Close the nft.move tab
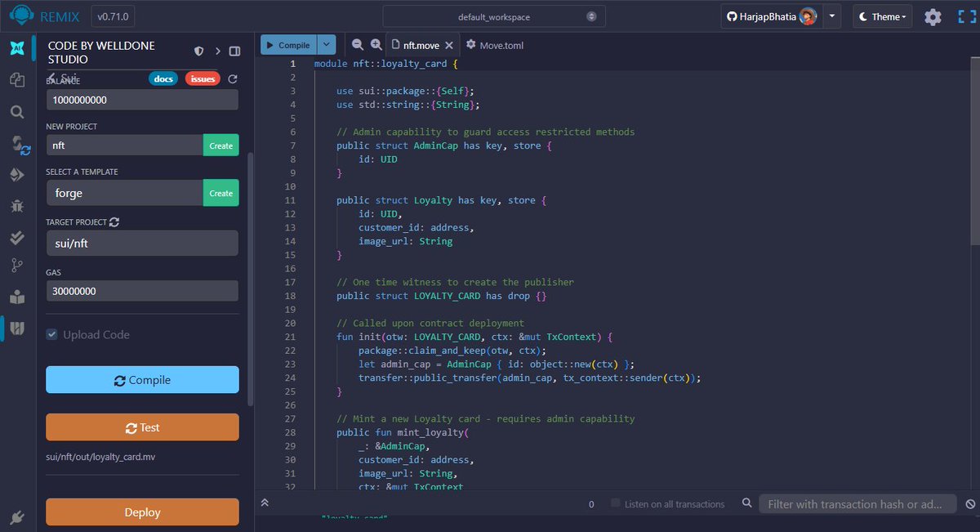Image resolution: width=980 pixels, height=532 pixels. click(x=449, y=46)
